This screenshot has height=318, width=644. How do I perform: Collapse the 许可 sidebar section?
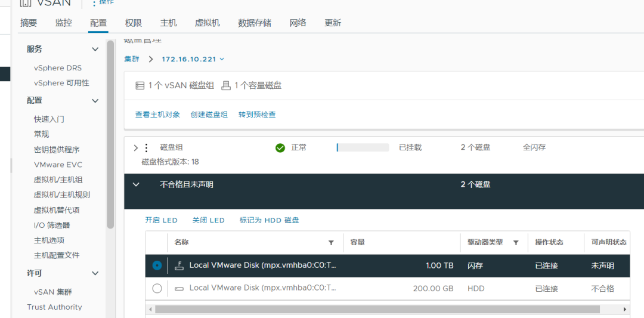click(95, 273)
